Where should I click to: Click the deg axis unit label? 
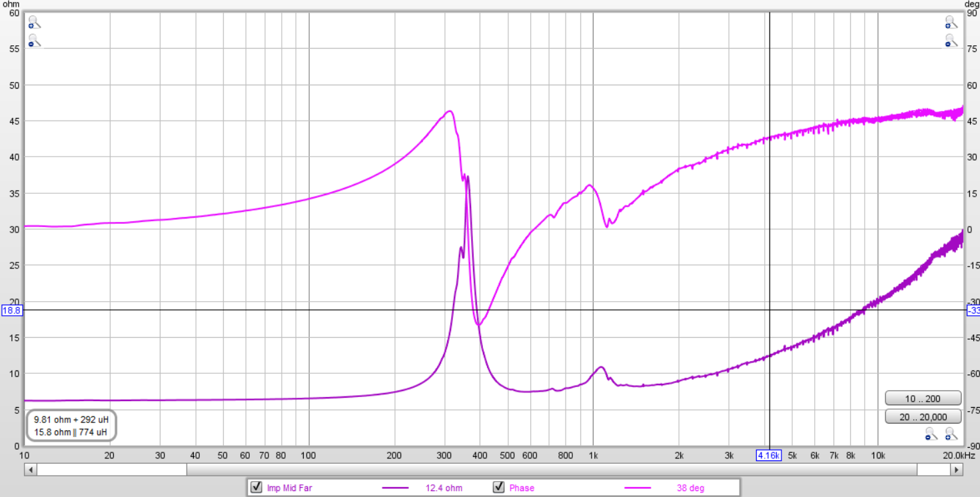click(972, 4)
